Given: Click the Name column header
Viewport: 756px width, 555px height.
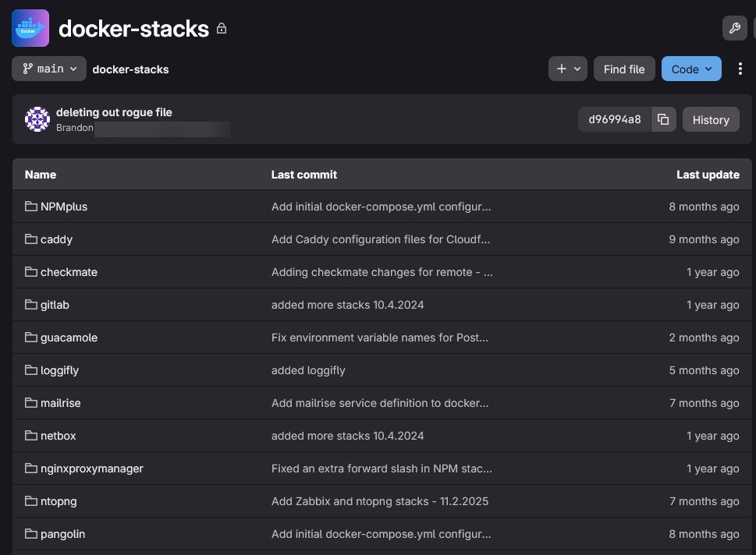Looking at the screenshot, I should click(x=41, y=175).
